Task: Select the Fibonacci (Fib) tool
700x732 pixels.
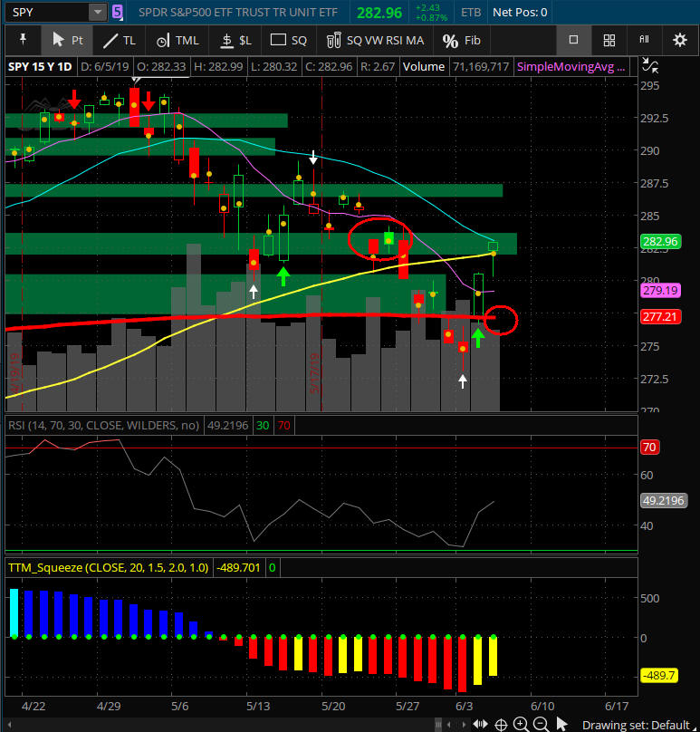Action: 462,40
